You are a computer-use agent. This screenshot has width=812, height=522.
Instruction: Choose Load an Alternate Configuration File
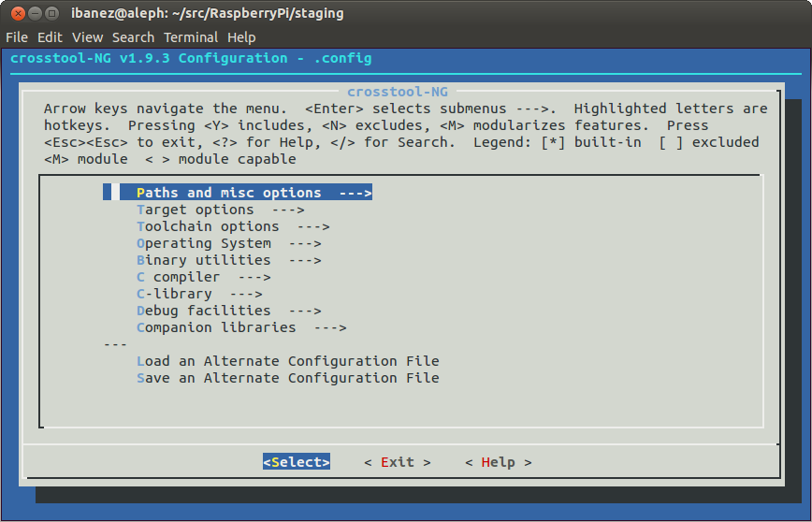288,361
